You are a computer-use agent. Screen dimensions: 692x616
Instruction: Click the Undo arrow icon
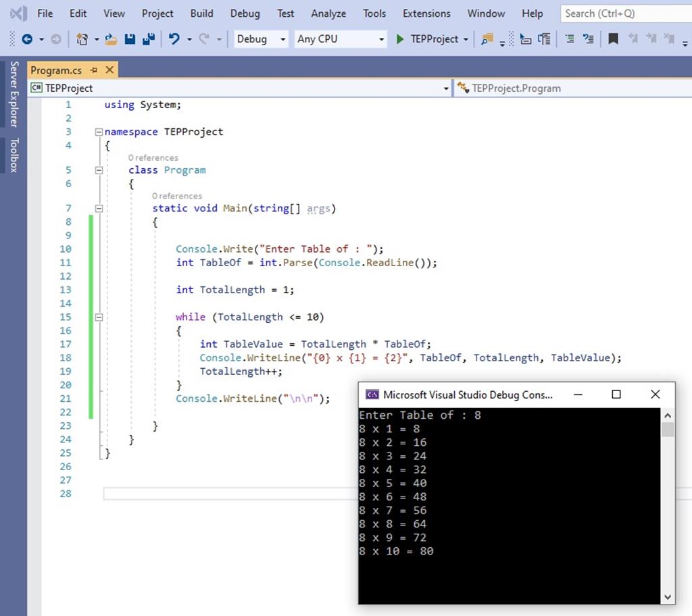tap(174, 39)
